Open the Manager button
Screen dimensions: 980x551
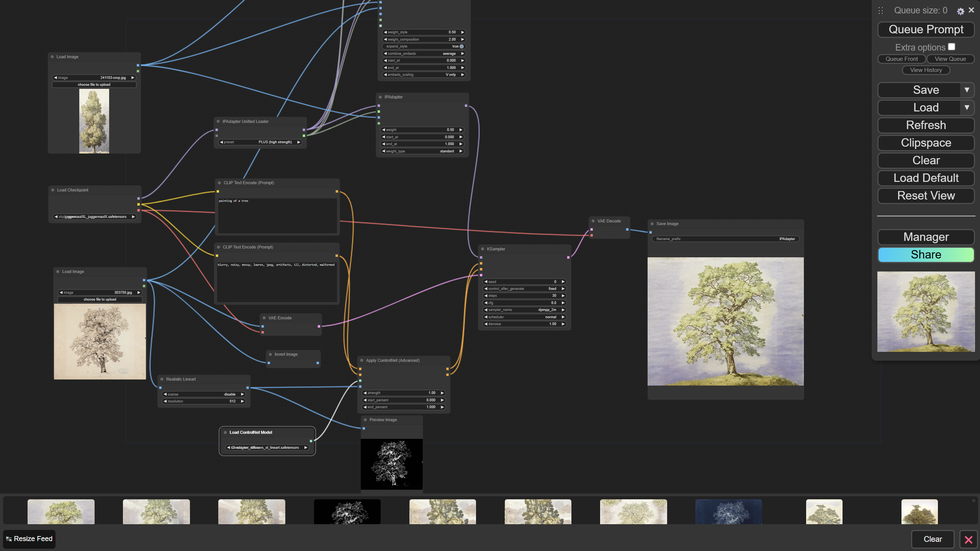click(926, 237)
